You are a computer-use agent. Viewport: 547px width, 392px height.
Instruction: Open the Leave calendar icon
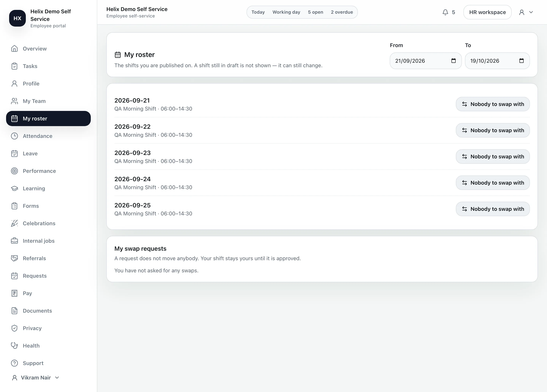click(14, 153)
